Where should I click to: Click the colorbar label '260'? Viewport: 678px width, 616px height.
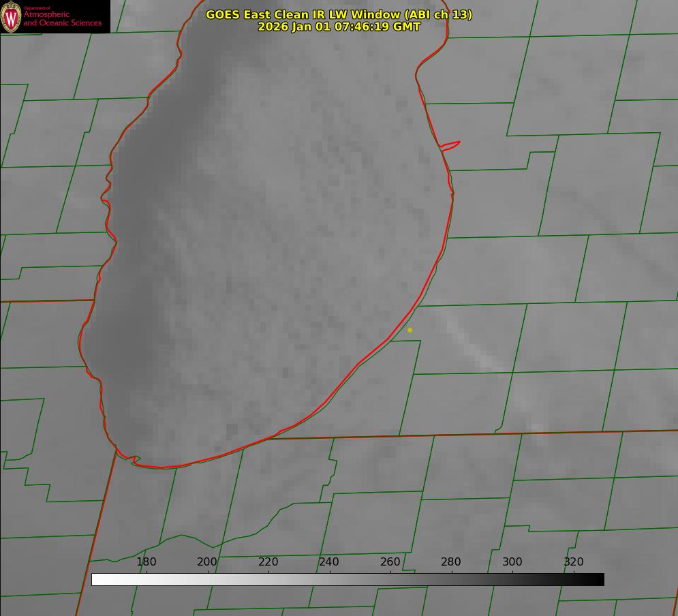[390, 561]
